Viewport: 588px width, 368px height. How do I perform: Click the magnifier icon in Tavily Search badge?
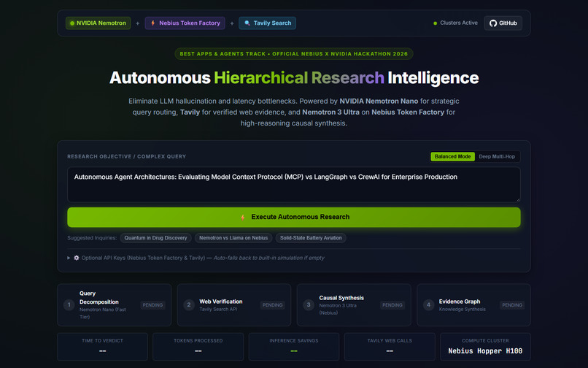point(247,23)
